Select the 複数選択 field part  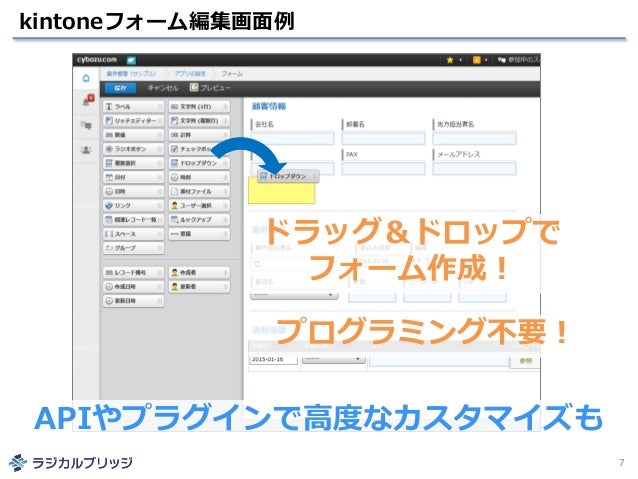click(x=133, y=163)
